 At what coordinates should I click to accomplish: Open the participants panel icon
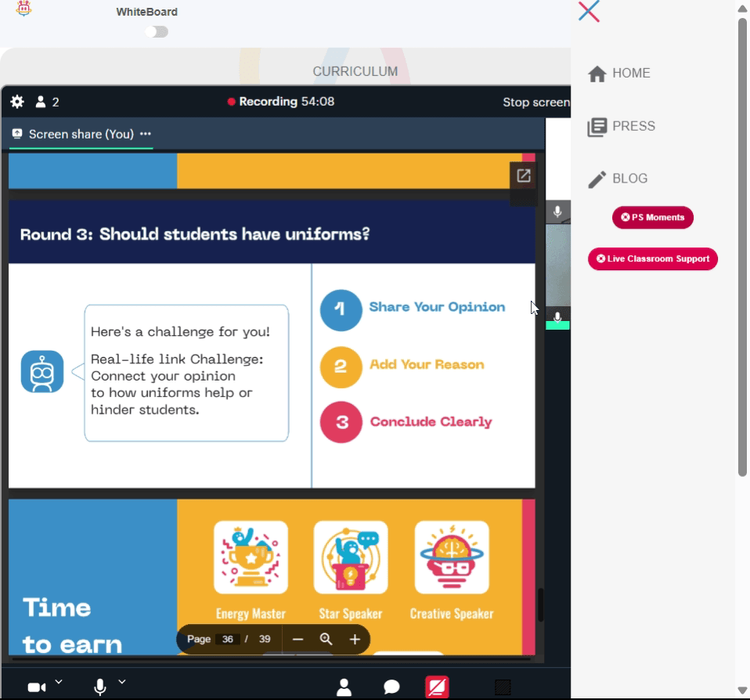coord(344,688)
